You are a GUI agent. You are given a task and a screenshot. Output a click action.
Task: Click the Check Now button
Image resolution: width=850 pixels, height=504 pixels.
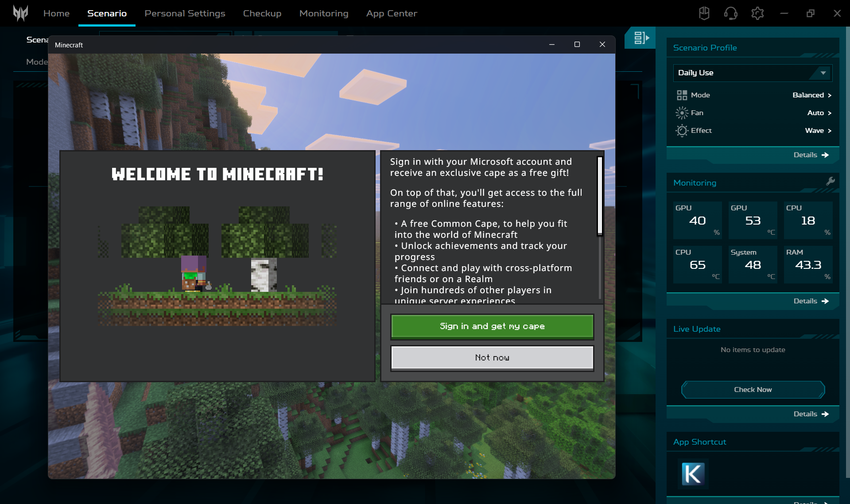click(x=753, y=390)
